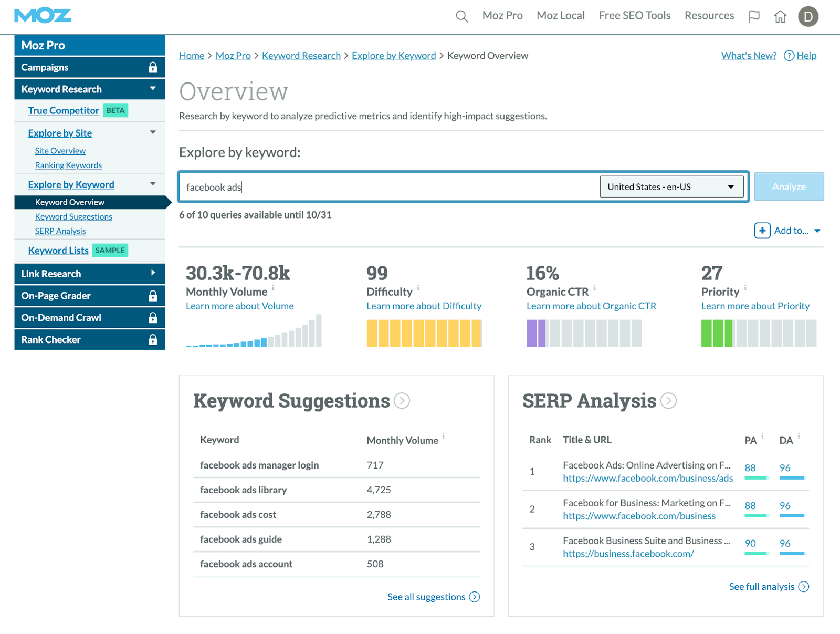Open the United States - en-US dropdown

tap(671, 187)
